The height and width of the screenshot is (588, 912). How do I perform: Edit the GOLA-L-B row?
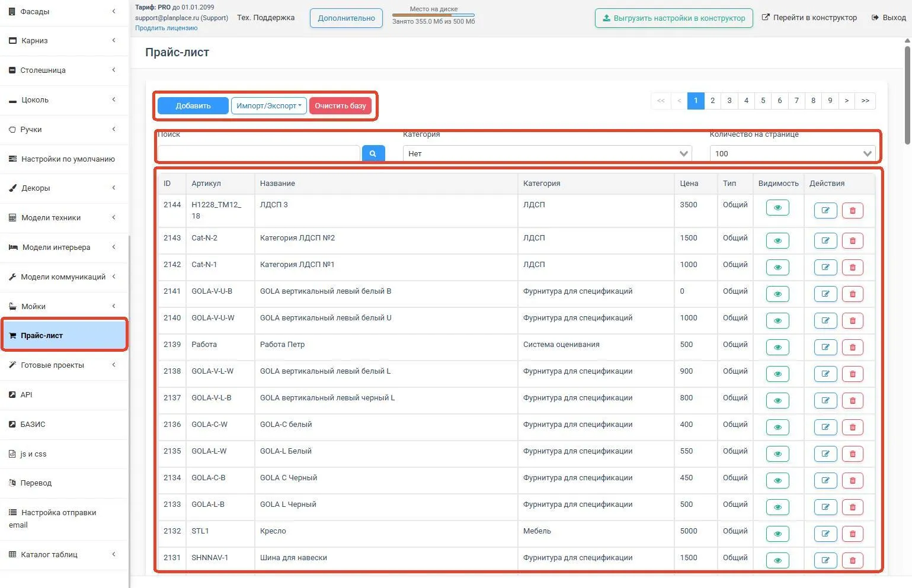tap(825, 507)
